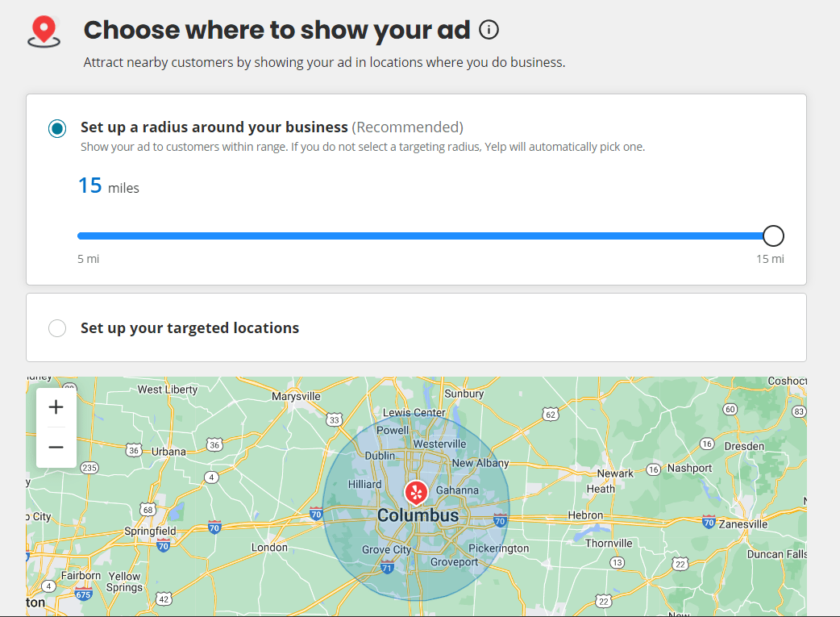This screenshot has width=840, height=617.
Task: Click the Columbus label on map
Action: click(x=418, y=515)
